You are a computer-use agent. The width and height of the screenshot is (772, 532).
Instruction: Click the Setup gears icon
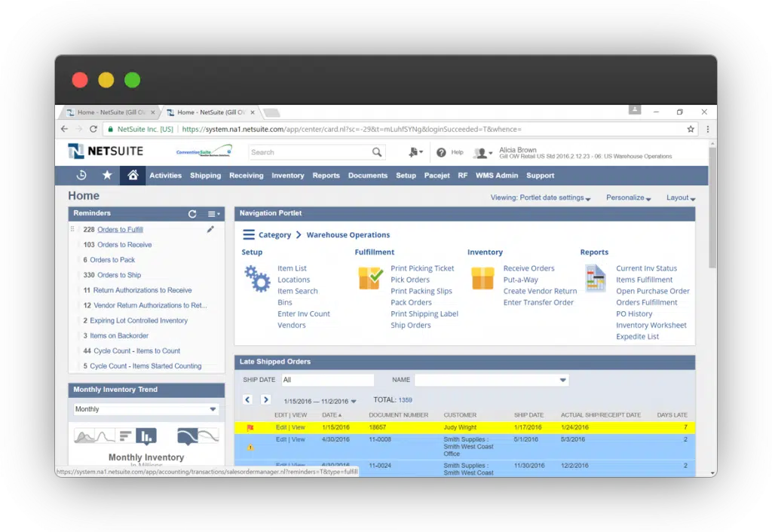pyautogui.click(x=257, y=279)
